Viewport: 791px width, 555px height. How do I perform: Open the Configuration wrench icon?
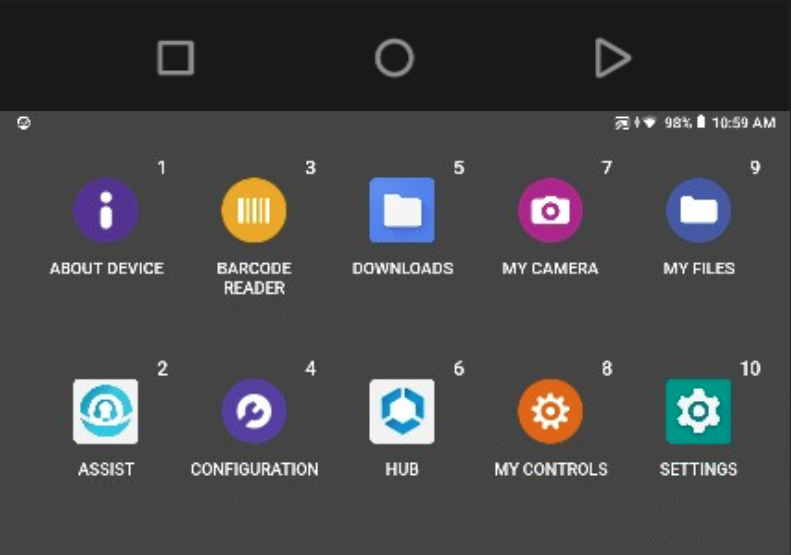tap(254, 411)
